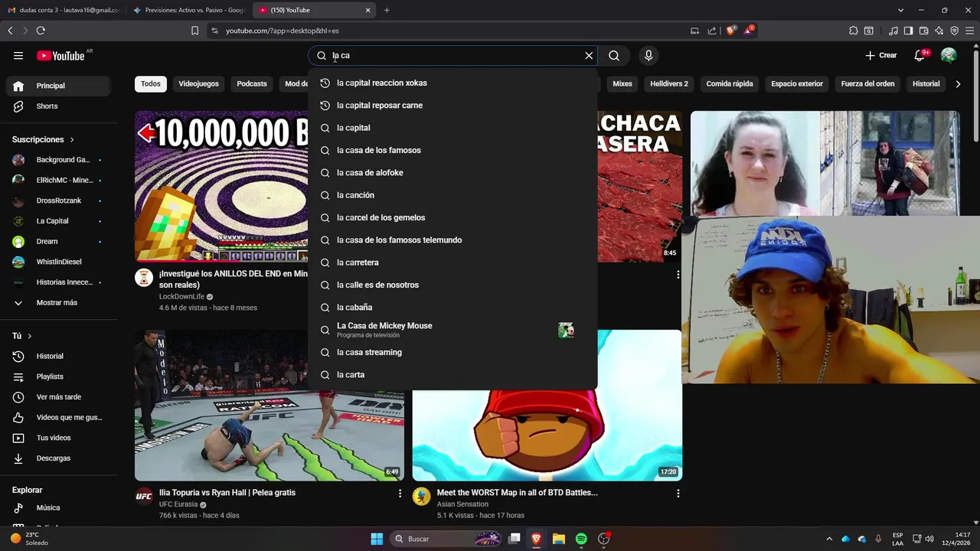Open the WhistlinDiesel subscription
980x551 pixels.
pos(58,262)
